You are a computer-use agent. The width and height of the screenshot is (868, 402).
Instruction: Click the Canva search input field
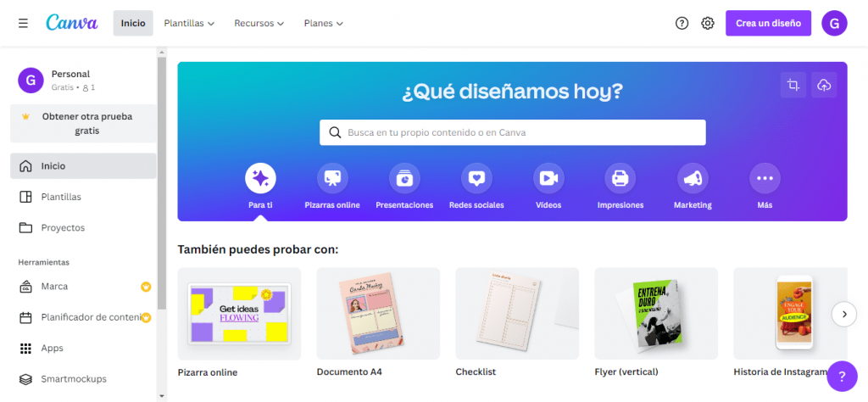coord(513,132)
